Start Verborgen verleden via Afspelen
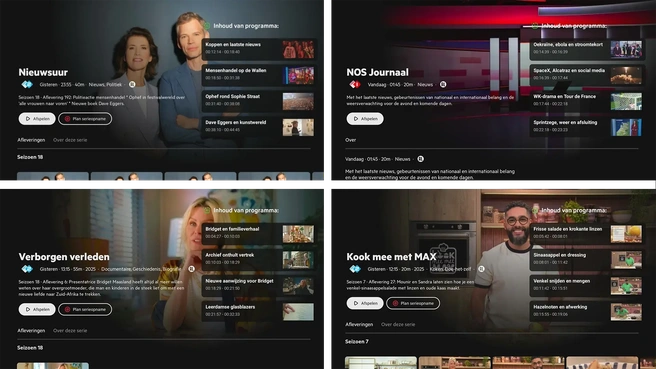 [37, 310]
